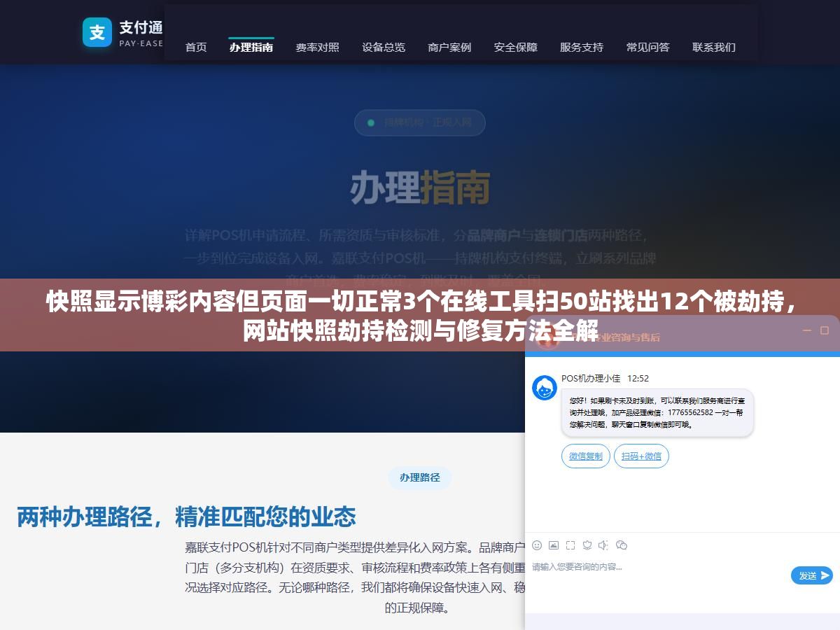Click the timestamp 12:52 in chat
840x630 pixels.
638,378
